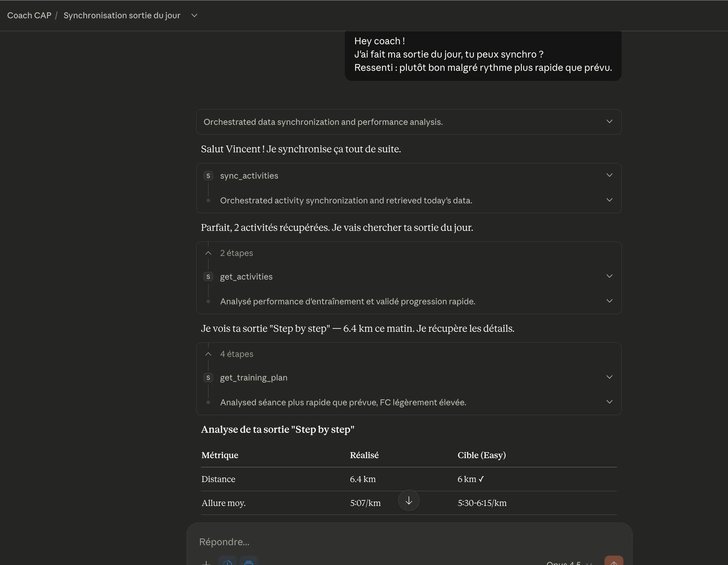This screenshot has width=728, height=565.
Task: Click Synchronisation sortie du jour title
Action: tap(122, 15)
